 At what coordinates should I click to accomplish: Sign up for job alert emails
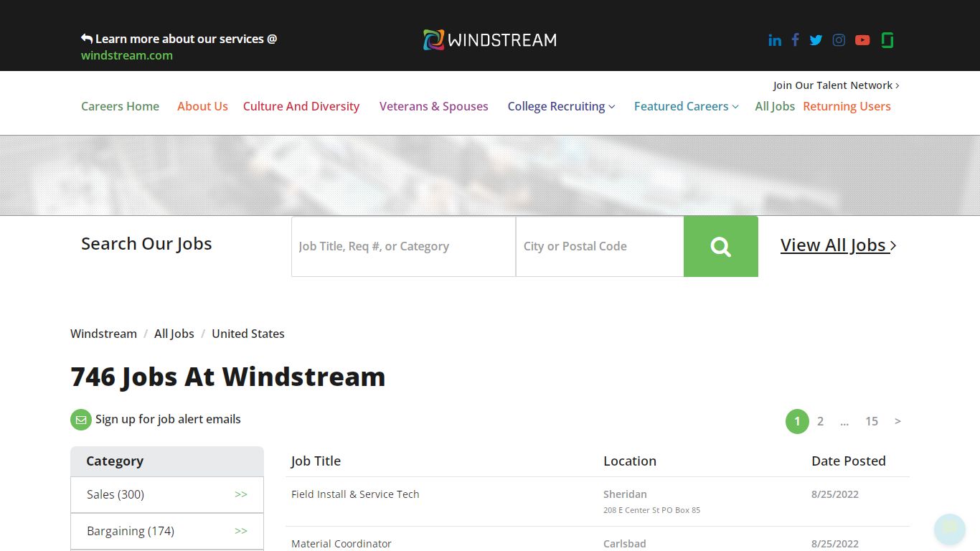(168, 419)
